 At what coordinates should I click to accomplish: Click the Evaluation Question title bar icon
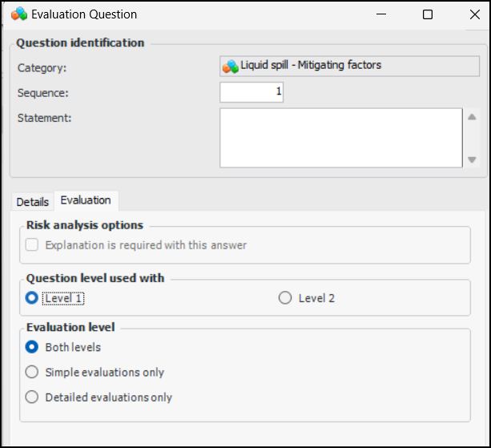[18, 14]
